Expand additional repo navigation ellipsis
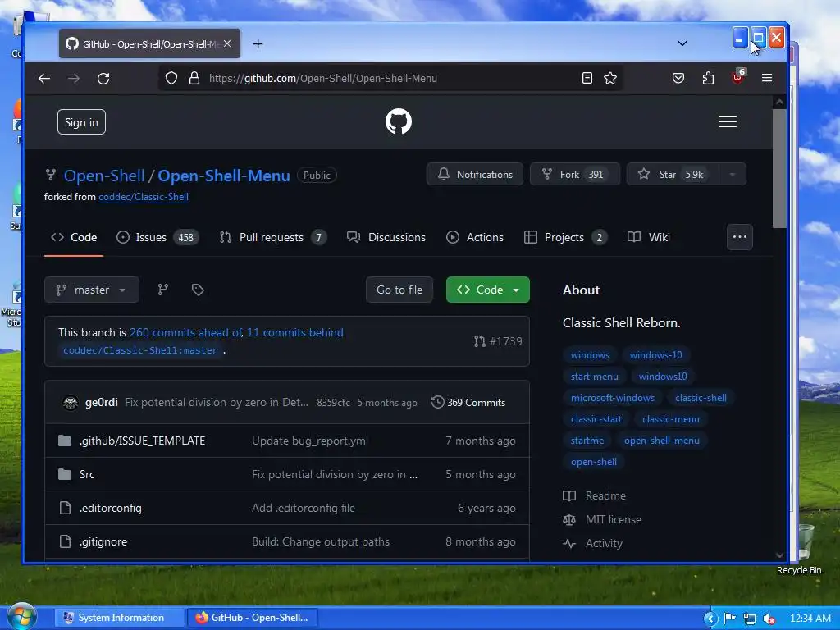Viewport: 840px width, 630px height. [x=740, y=237]
